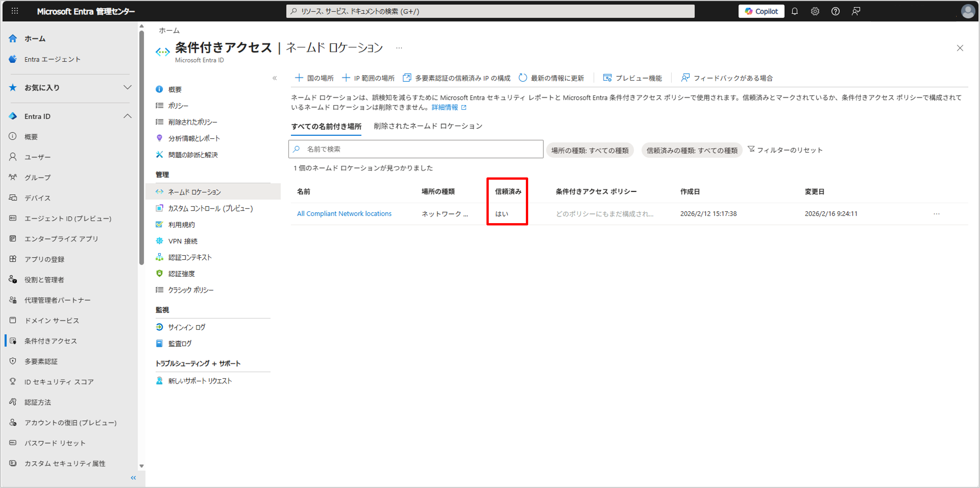Open the サインイン ログ menu item

pyautogui.click(x=186, y=327)
